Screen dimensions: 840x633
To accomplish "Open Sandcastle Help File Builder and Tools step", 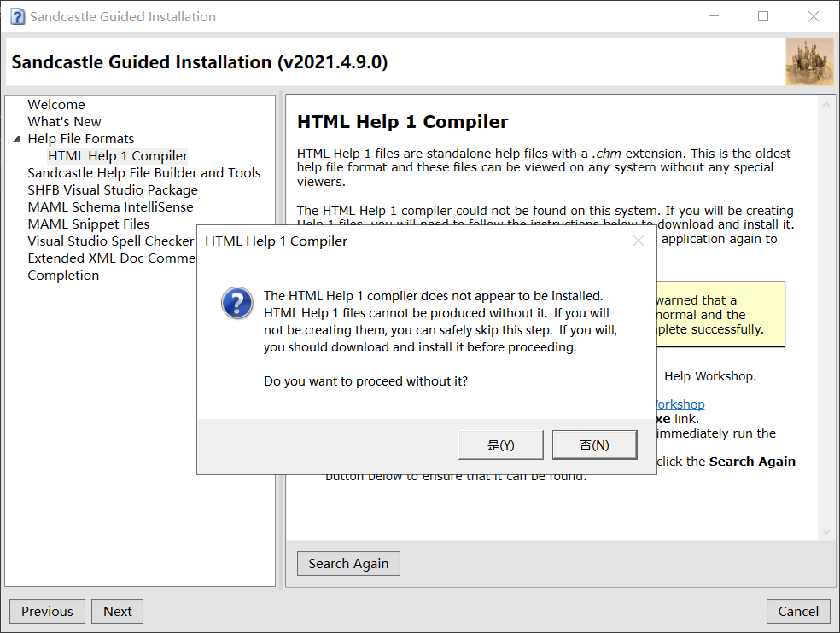I will (x=143, y=172).
